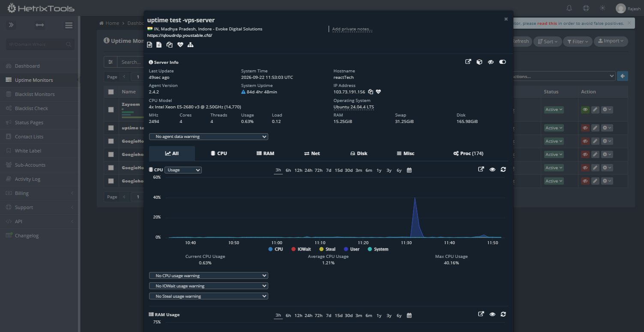Open the No agent data warning dropdown
Image resolution: width=644 pixels, height=332 pixels.
pyautogui.click(x=209, y=137)
